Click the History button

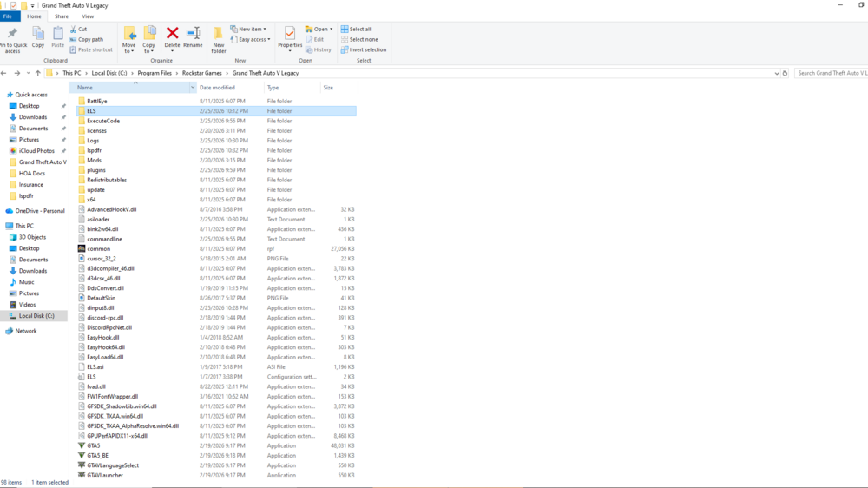[x=319, y=49]
